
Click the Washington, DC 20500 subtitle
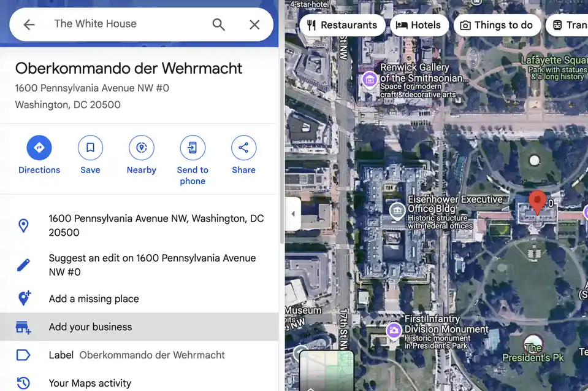pos(68,105)
